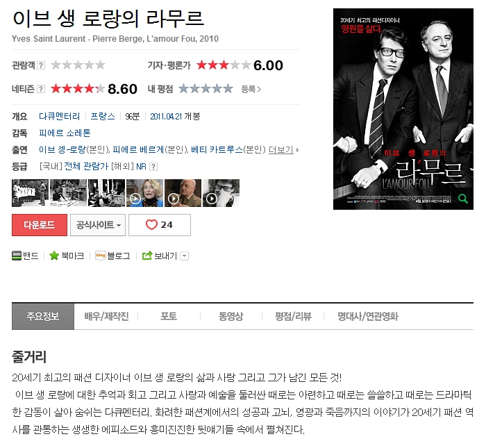Open help icon next to 관람객
The height and width of the screenshot is (448, 486).
tap(41, 65)
